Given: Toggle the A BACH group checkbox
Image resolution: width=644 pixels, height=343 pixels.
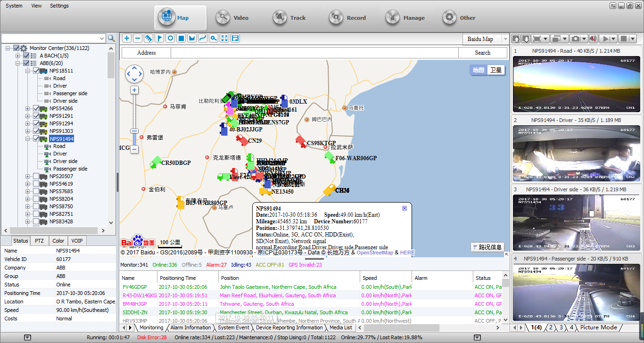Looking at the screenshot, I should point(26,56).
